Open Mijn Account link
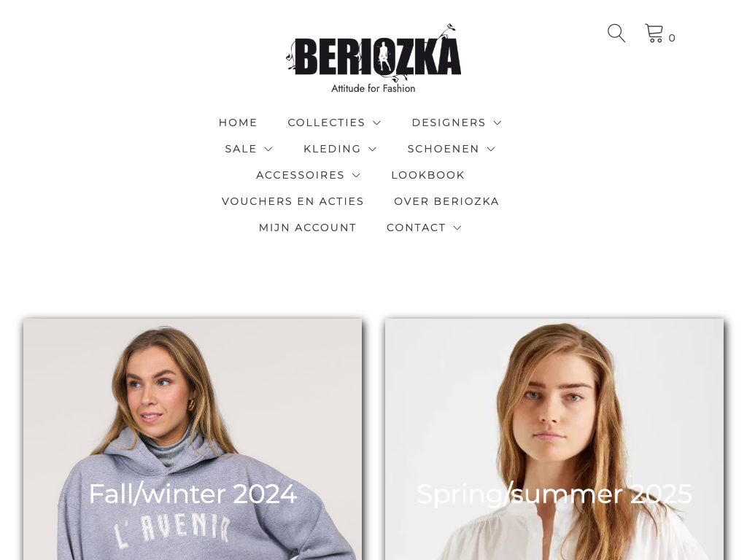The width and height of the screenshot is (747, 560). pos(307,227)
